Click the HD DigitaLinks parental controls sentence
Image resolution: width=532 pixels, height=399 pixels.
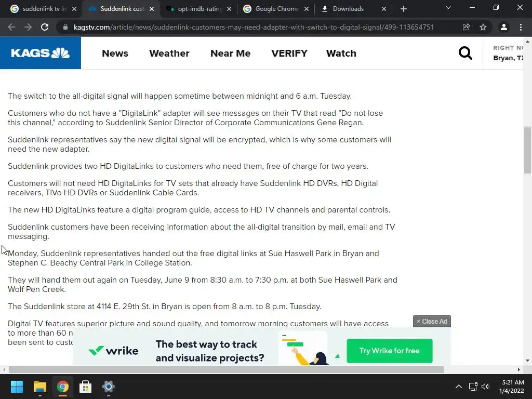click(x=199, y=210)
